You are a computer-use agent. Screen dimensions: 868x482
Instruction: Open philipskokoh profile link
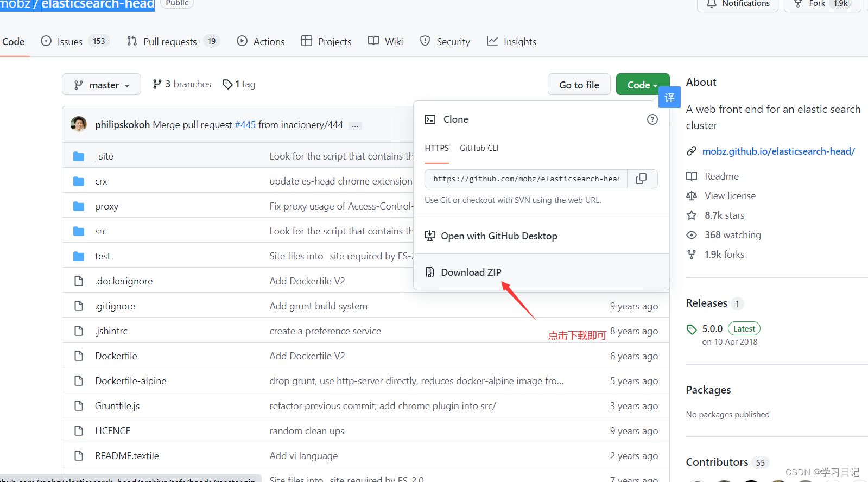pyautogui.click(x=122, y=124)
